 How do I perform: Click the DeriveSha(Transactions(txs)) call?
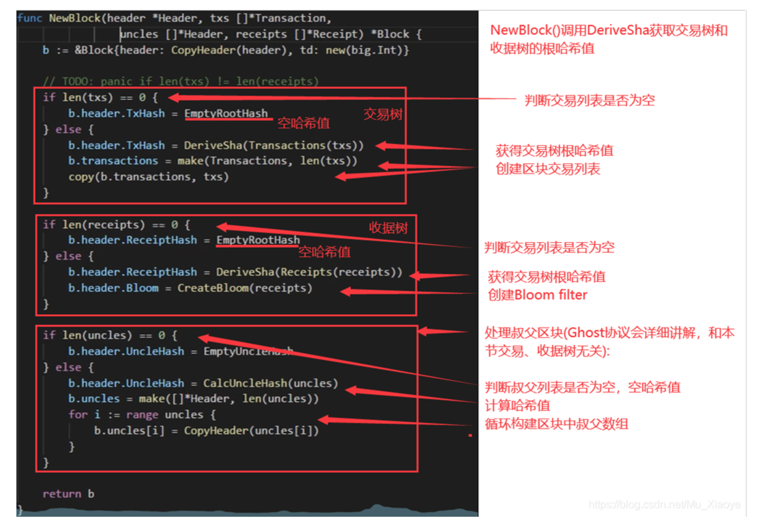(273, 145)
